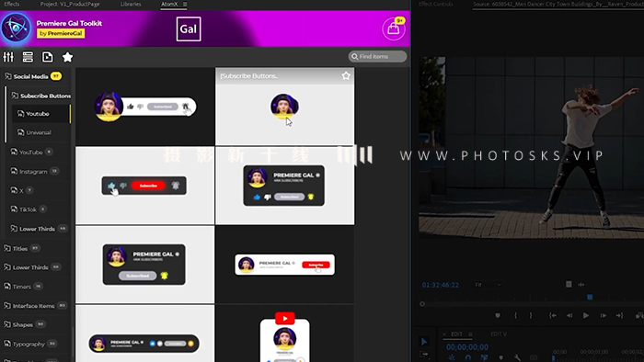Image resolution: width=644 pixels, height=362 pixels.
Task: Click the Gal pack logo
Action: click(x=189, y=28)
